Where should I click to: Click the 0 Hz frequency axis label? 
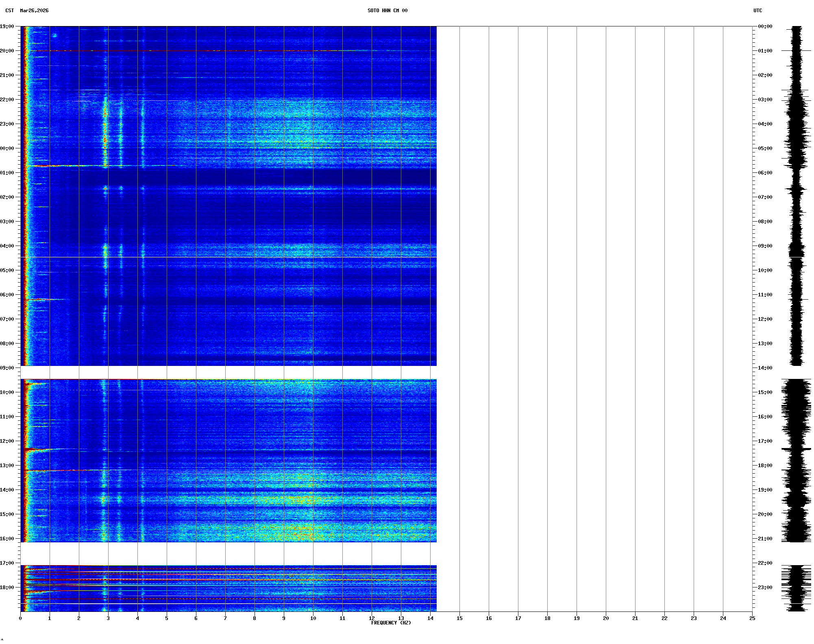click(x=20, y=618)
